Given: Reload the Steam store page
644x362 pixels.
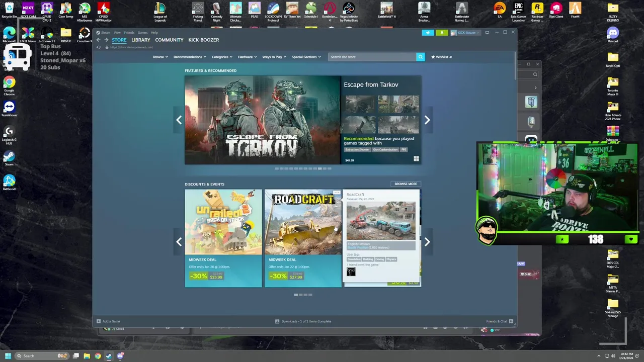Looking at the screenshot, I should point(99,47).
